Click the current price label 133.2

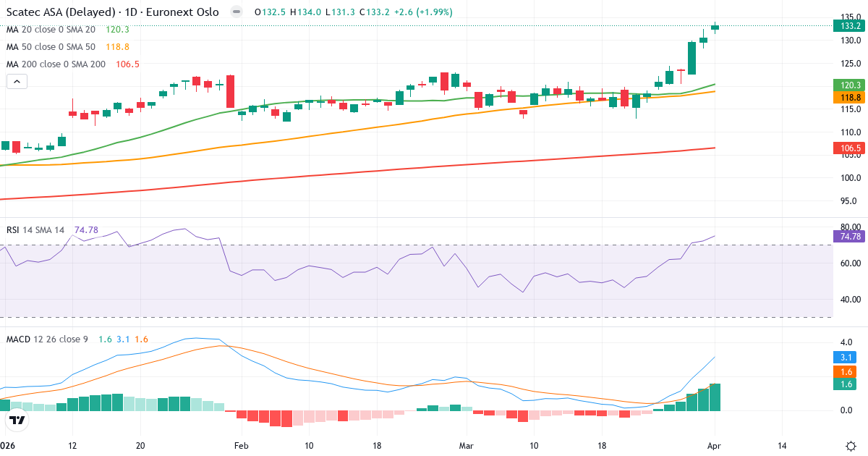[850, 26]
